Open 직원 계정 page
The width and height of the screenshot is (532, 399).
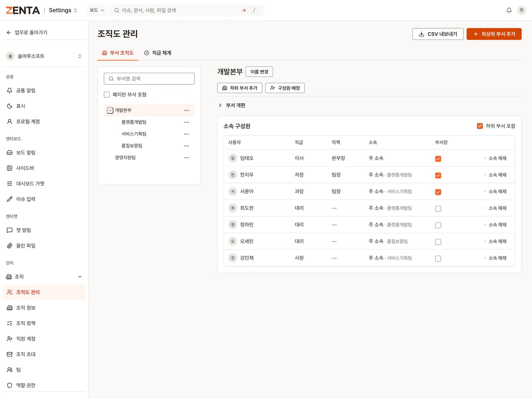pos(44,339)
